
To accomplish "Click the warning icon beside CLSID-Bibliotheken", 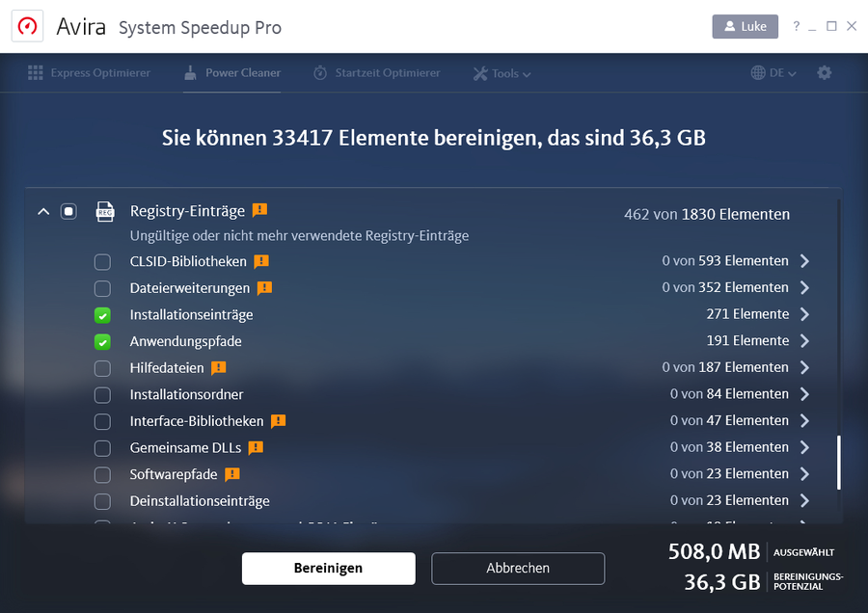I will tap(260, 261).
